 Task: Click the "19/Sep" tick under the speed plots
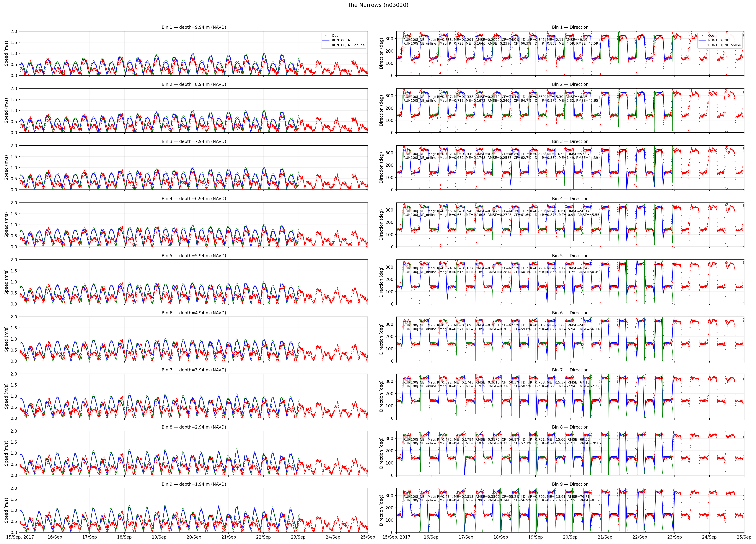pos(159,537)
